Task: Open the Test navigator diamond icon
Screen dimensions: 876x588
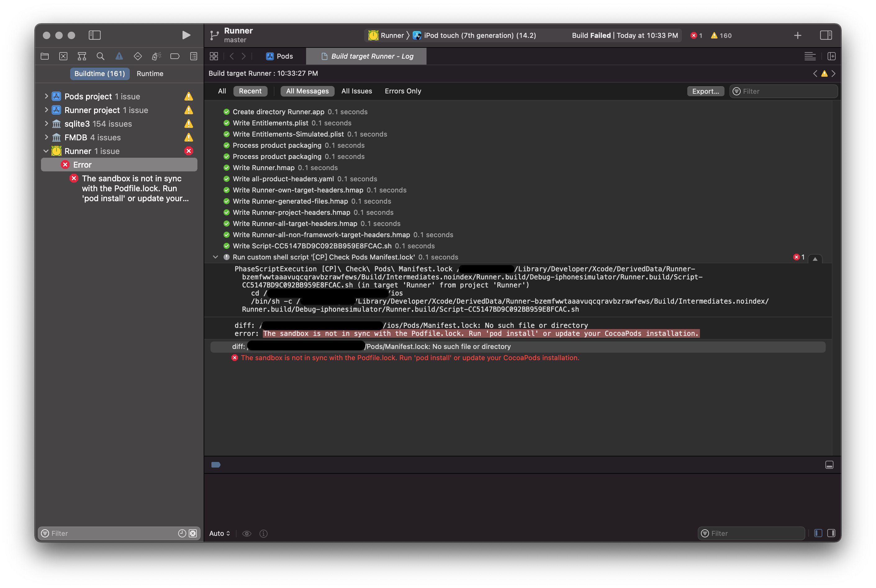Action: [138, 56]
